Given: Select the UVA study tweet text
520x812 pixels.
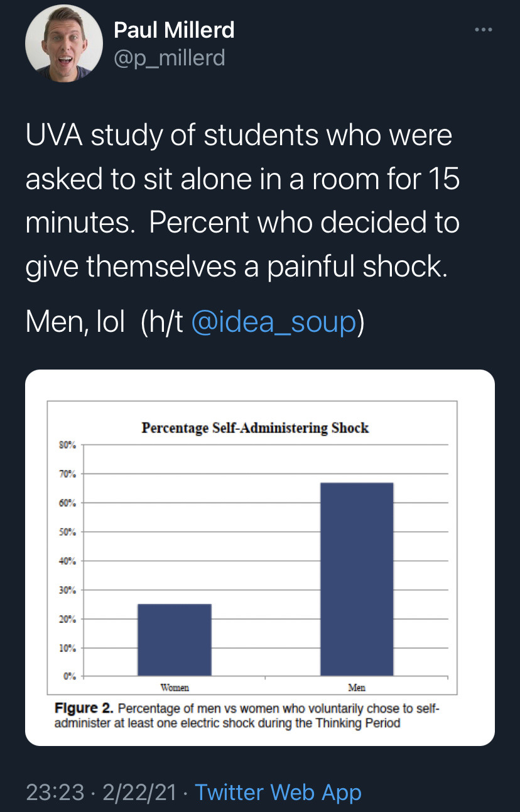Looking at the screenshot, I should click(243, 200).
